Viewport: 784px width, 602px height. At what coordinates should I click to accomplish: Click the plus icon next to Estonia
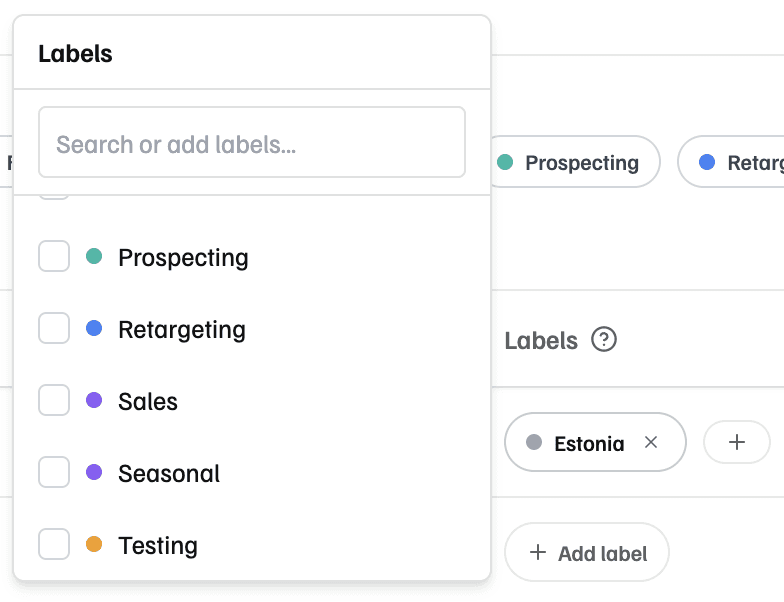click(x=737, y=442)
